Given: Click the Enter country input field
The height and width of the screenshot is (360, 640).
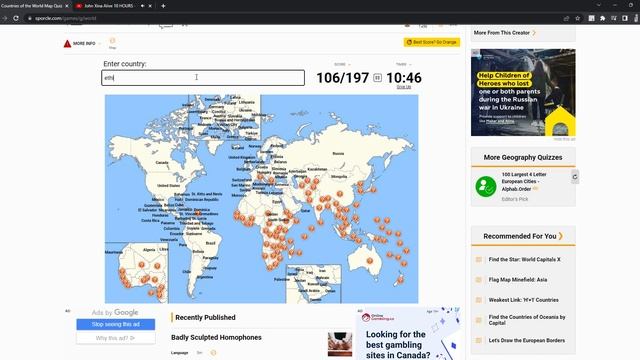Looking at the screenshot, I should click(203, 78).
